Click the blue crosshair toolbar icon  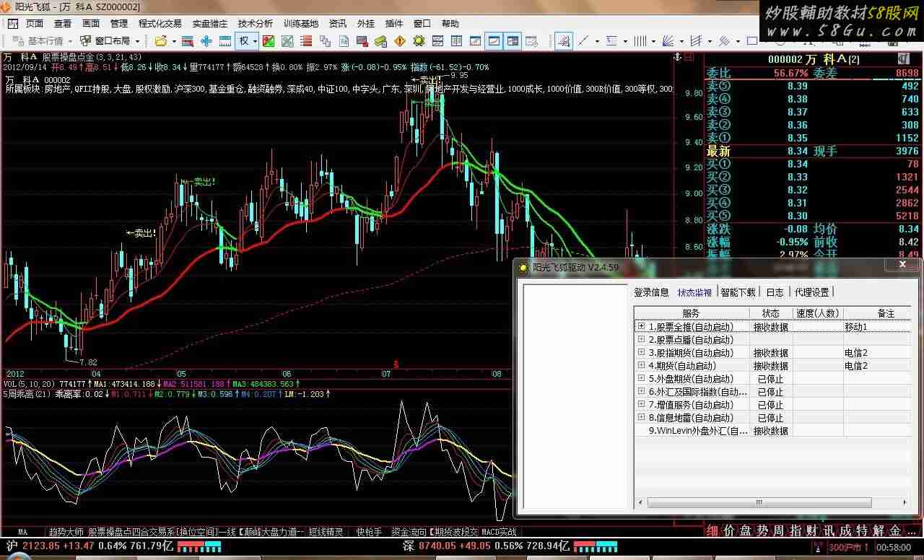click(x=206, y=41)
